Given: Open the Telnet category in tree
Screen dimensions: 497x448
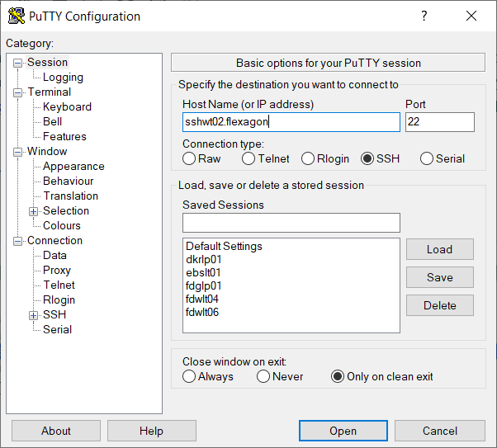Looking at the screenshot, I should point(59,285).
